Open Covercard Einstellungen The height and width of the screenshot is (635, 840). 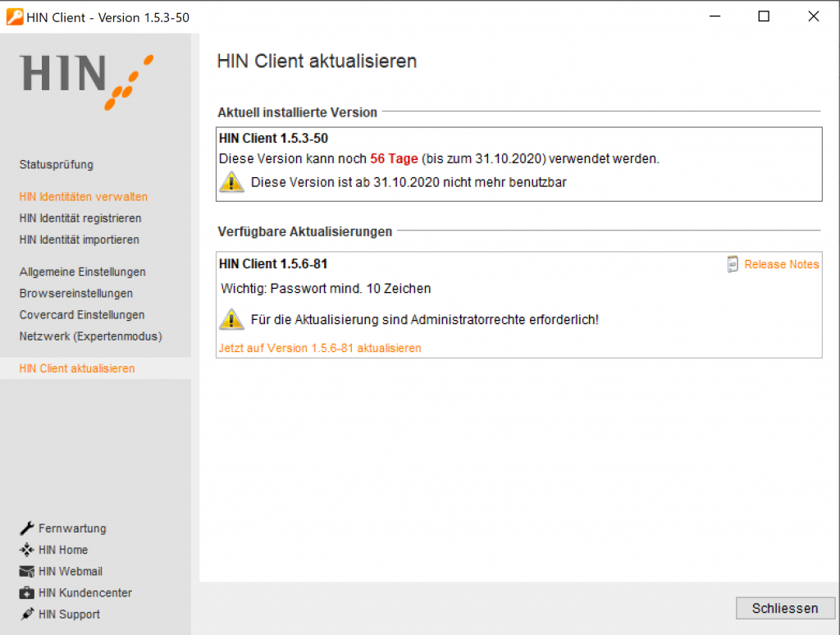coord(82,314)
